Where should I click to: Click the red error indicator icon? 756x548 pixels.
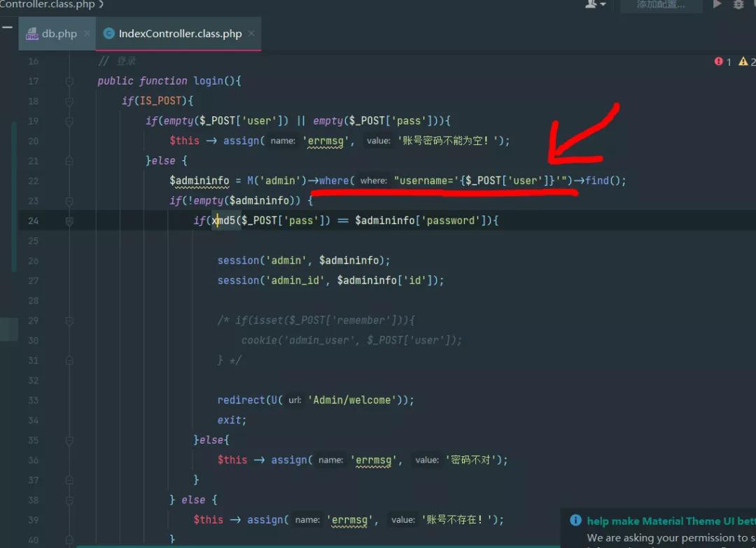pos(719,62)
